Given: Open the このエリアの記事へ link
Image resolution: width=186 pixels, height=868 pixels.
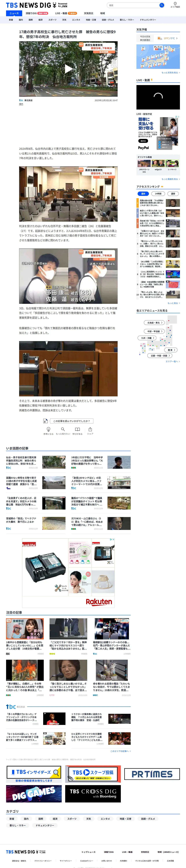Looking at the screenshot, I should [x=121, y=751].
